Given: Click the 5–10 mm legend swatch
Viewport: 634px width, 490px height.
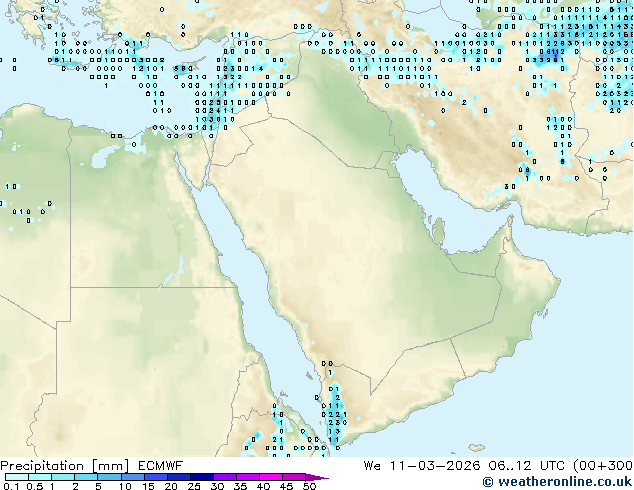Looking at the screenshot, I should tap(109, 477).
